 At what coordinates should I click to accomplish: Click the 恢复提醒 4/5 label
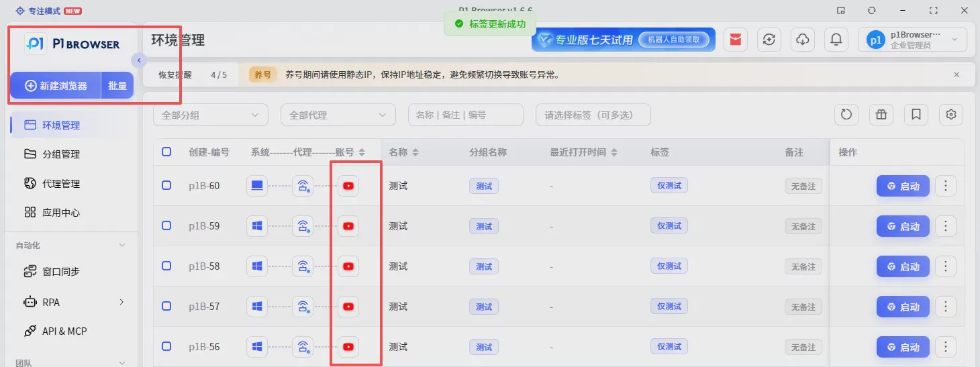coord(193,74)
